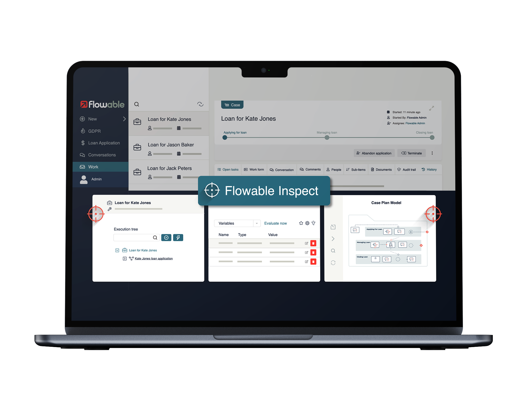Click the expand case view icon
Screen dimensions: 532x399
[432, 108]
